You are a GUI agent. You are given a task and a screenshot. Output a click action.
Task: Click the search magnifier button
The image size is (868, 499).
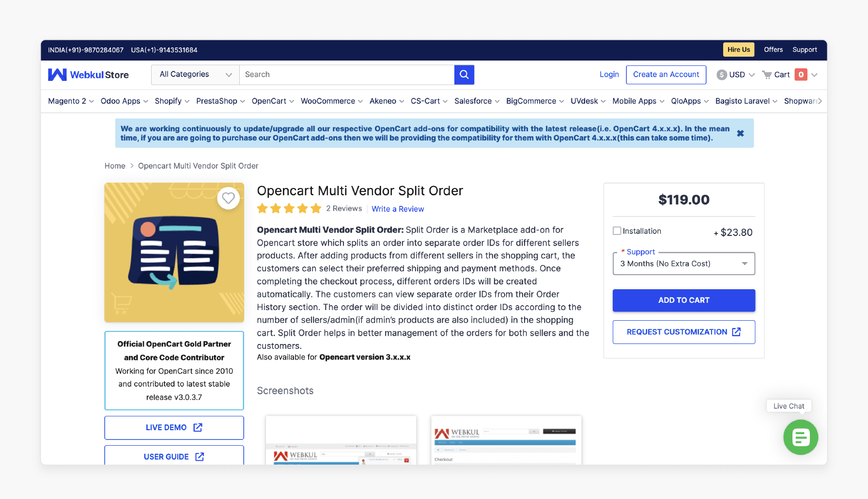pos(464,75)
